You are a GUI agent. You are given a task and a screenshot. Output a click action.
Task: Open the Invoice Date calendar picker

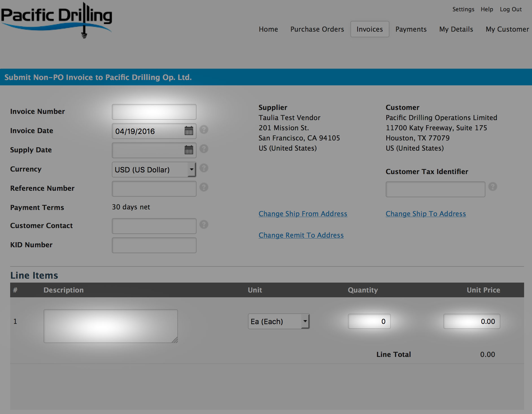189,131
